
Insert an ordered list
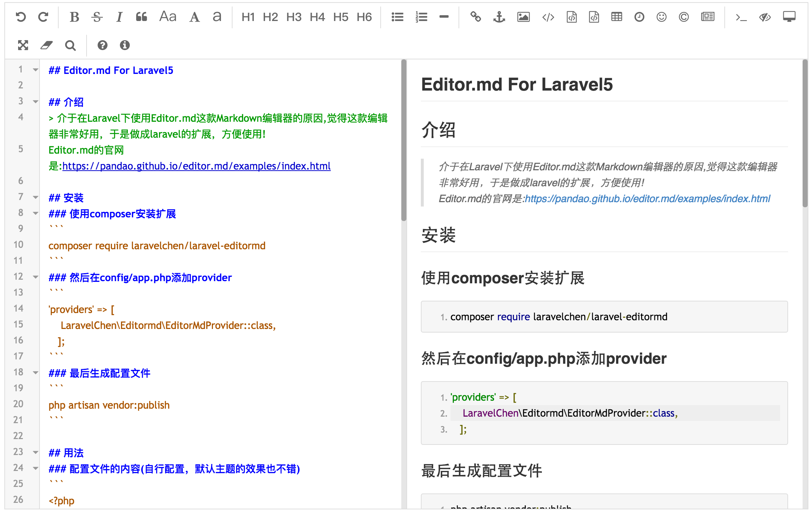(421, 17)
